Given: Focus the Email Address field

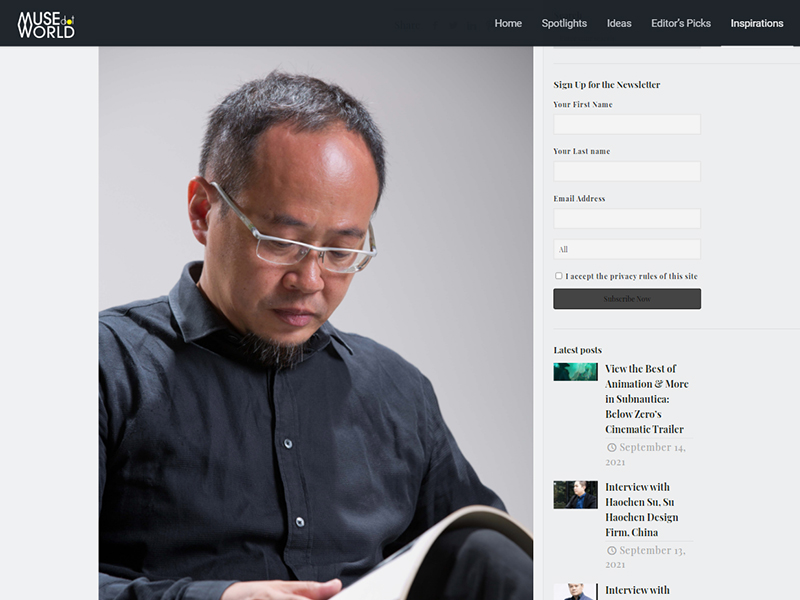Looking at the screenshot, I should (x=627, y=218).
